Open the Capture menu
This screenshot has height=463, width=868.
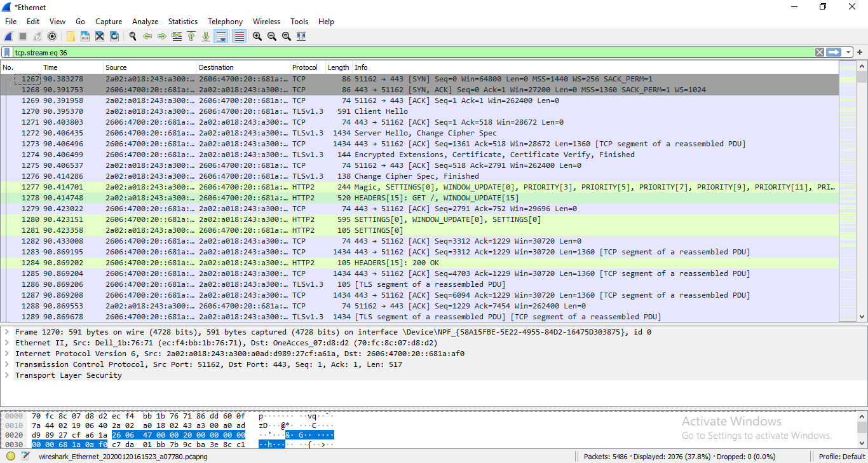click(109, 22)
